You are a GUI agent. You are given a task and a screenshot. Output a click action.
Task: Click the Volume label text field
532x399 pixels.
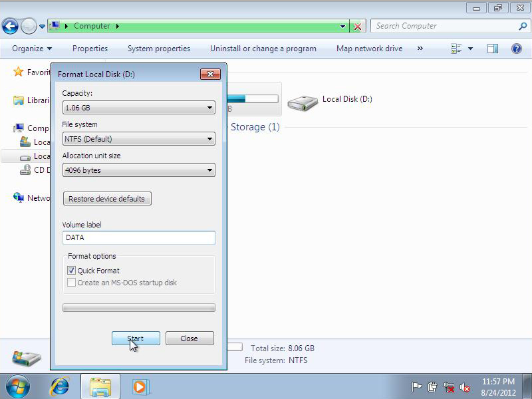(139, 237)
